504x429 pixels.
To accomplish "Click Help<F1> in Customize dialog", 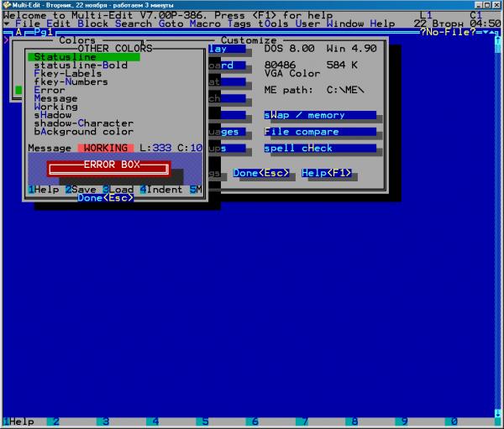I will click(x=327, y=174).
